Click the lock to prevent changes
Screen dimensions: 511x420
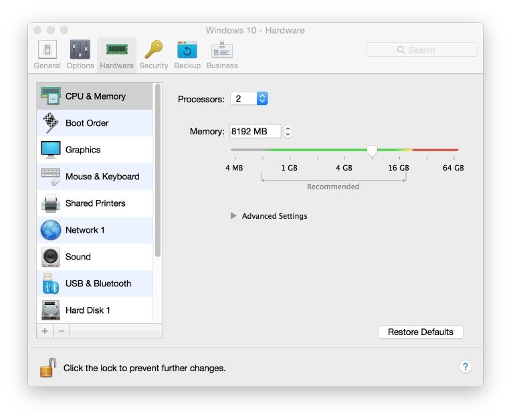48,368
